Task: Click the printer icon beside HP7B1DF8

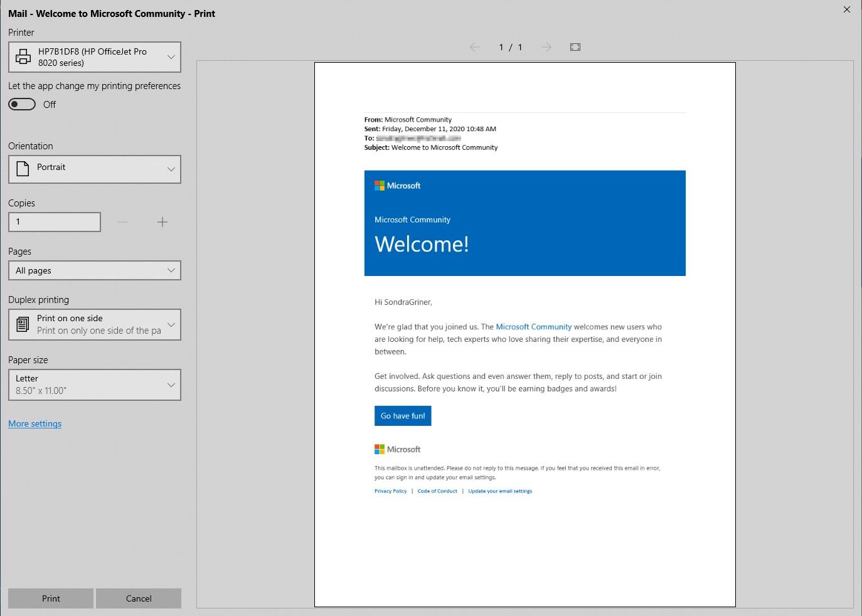Action: click(23, 56)
